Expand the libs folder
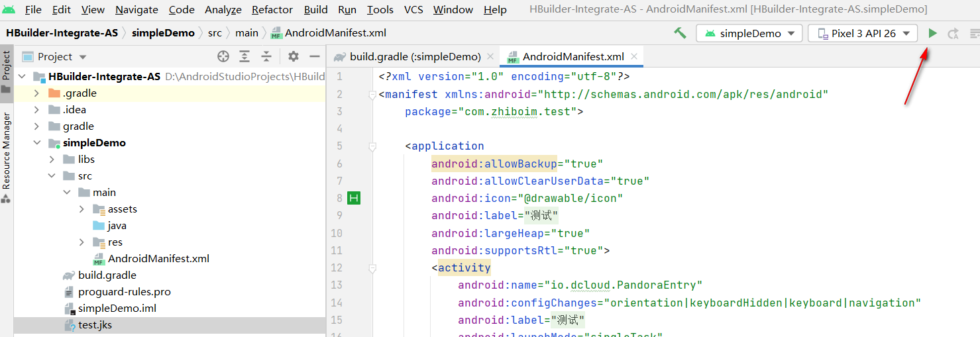Screen dimensions: 980x337 [x=52, y=160]
